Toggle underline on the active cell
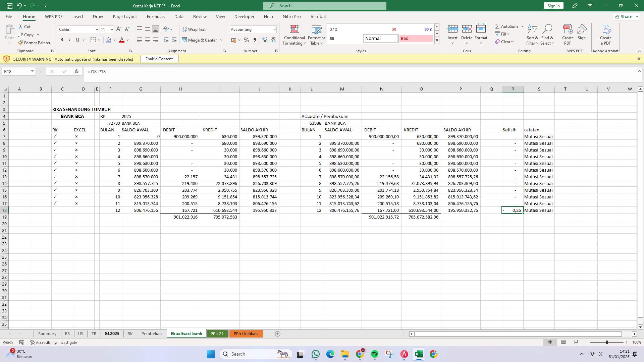 click(77, 40)
